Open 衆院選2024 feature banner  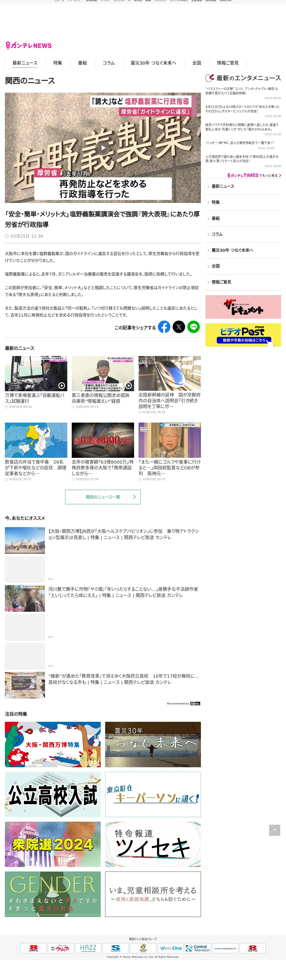click(x=53, y=845)
